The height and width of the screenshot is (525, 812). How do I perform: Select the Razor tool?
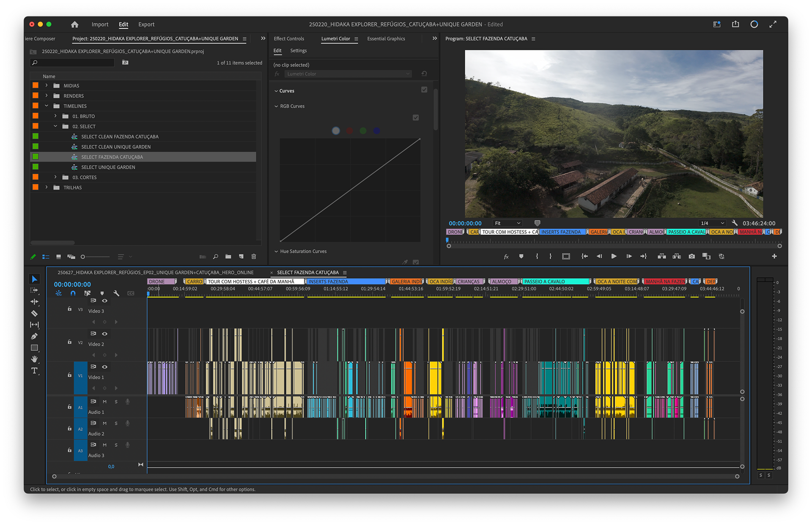pyautogui.click(x=35, y=313)
